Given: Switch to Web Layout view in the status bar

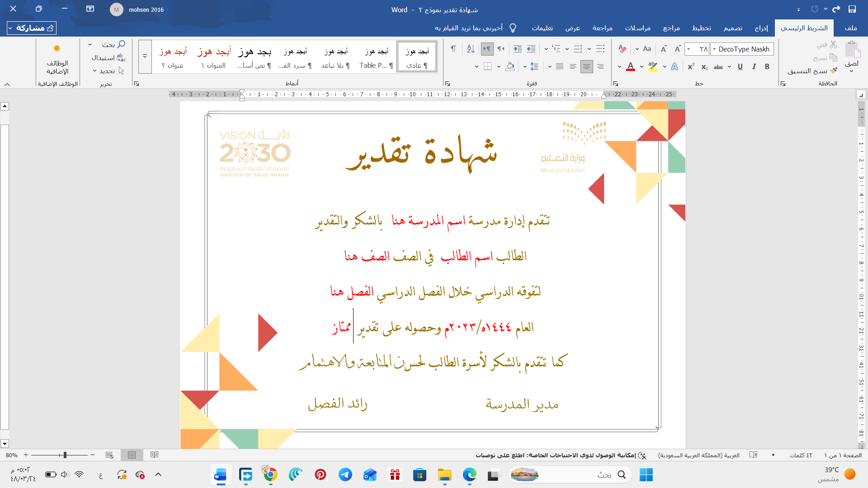Looking at the screenshot, I should point(109,455).
